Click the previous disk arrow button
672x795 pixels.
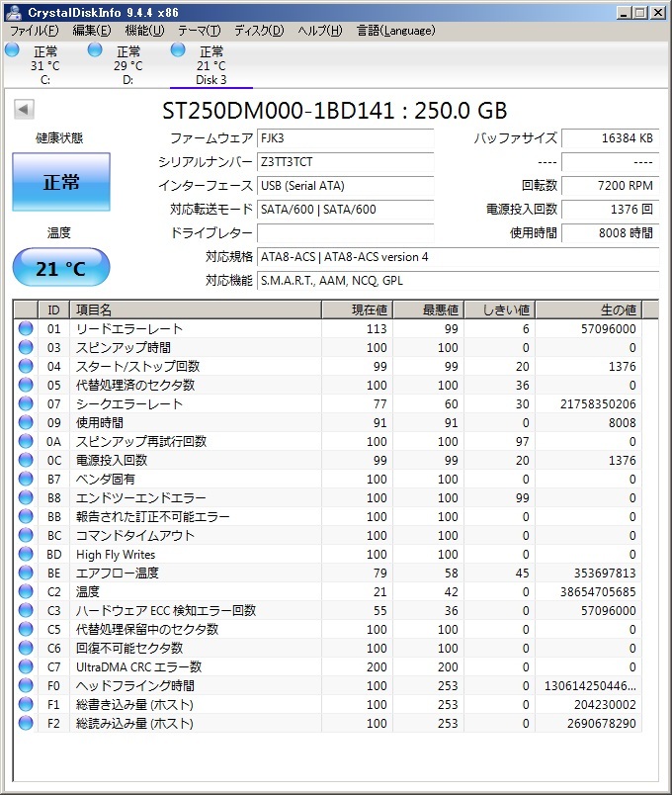coord(24,109)
